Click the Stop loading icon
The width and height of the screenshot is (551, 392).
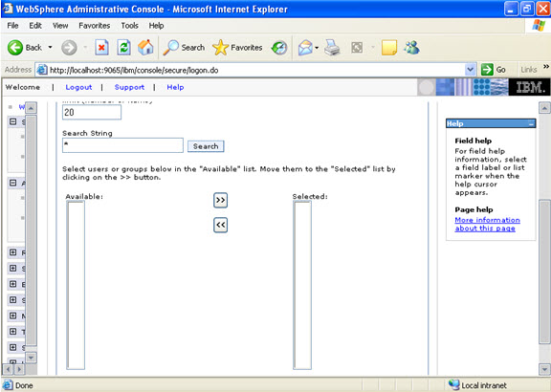(x=101, y=48)
